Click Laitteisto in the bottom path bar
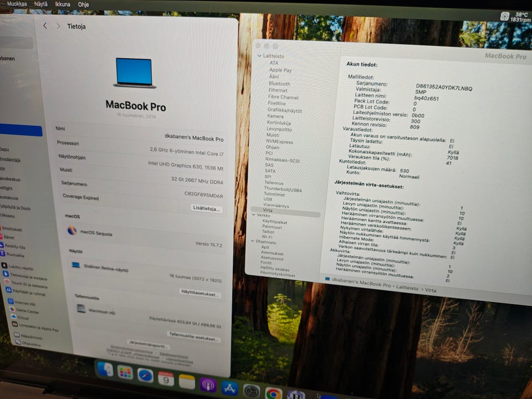Viewport: 532px width, 399px height. pyautogui.click(x=407, y=288)
